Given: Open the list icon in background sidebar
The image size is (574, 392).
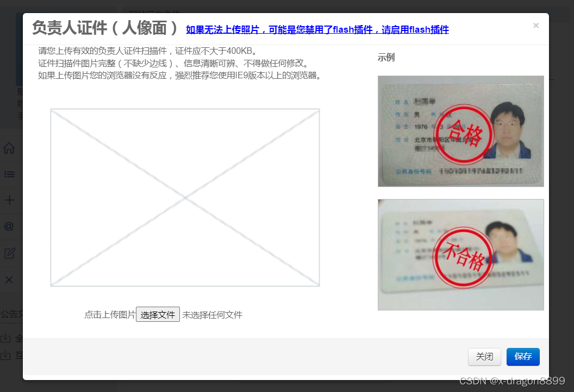Looking at the screenshot, I should (9, 174).
